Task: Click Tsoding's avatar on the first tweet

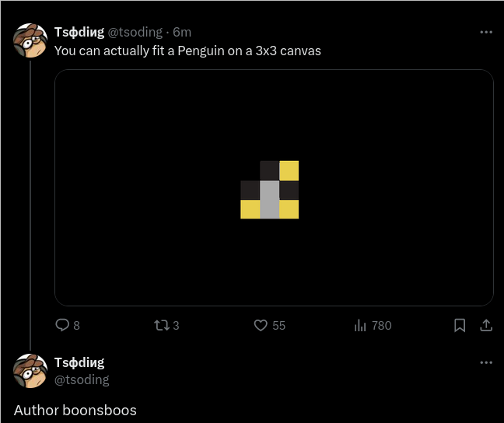Action: (x=30, y=40)
